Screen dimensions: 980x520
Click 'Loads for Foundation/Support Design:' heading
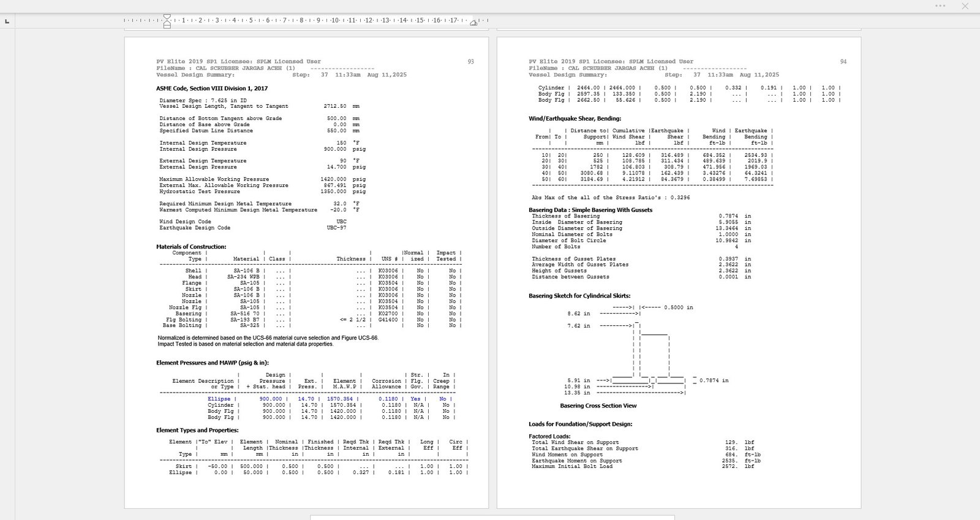(x=580, y=424)
